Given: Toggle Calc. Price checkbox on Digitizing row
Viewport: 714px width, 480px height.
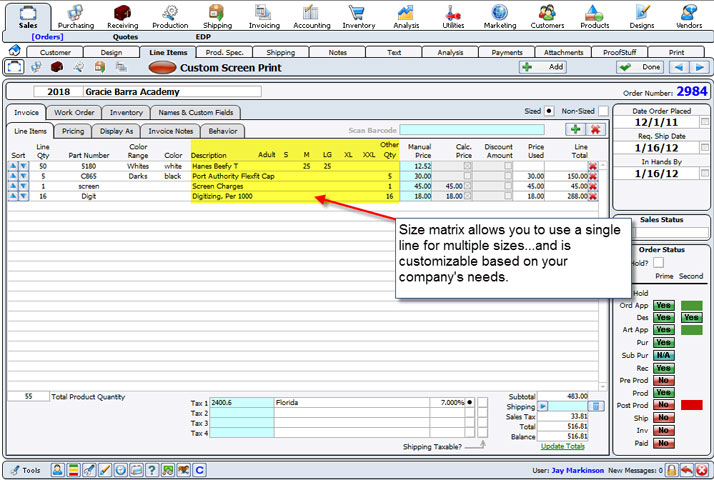Looking at the screenshot, I should (x=467, y=196).
